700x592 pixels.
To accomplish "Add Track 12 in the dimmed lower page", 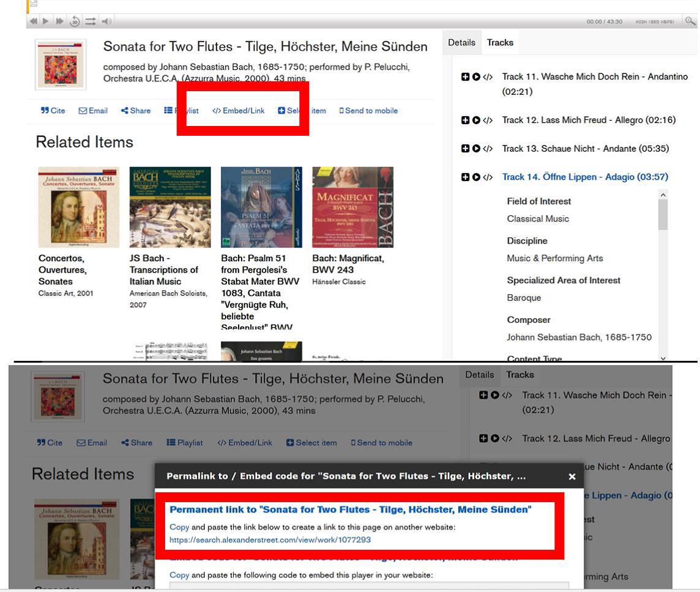I will coord(483,438).
